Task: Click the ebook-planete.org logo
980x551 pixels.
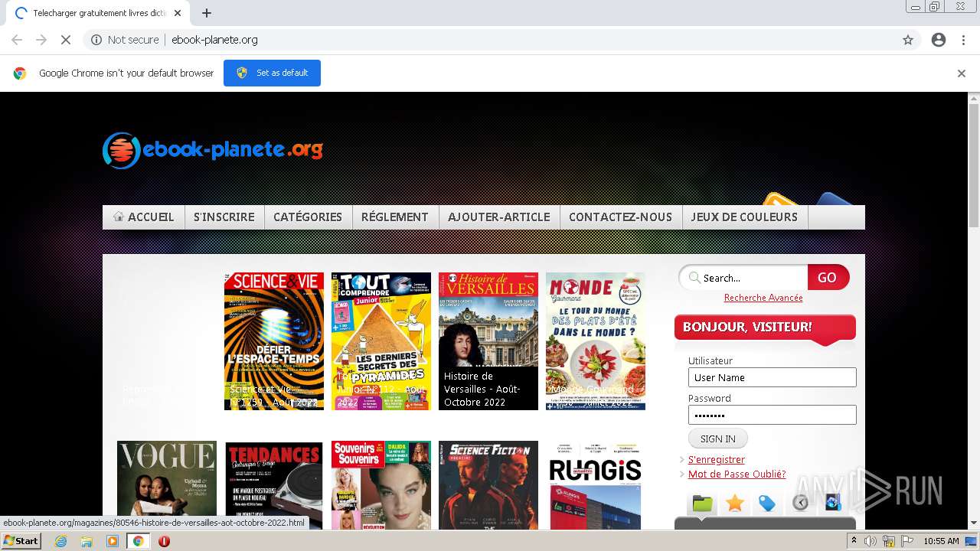Action: [x=213, y=150]
